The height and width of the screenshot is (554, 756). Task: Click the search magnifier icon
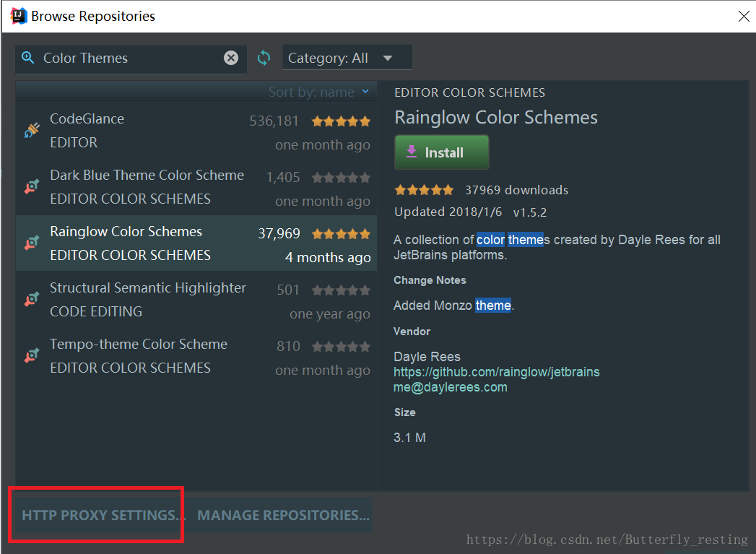click(x=28, y=58)
